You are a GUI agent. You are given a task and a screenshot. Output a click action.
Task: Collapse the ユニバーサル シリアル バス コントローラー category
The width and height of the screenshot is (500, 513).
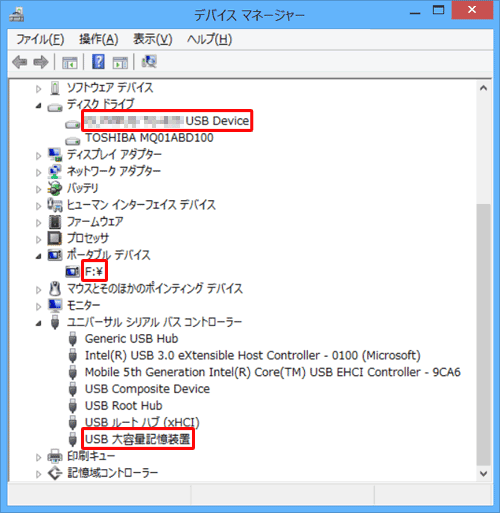(x=39, y=324)
